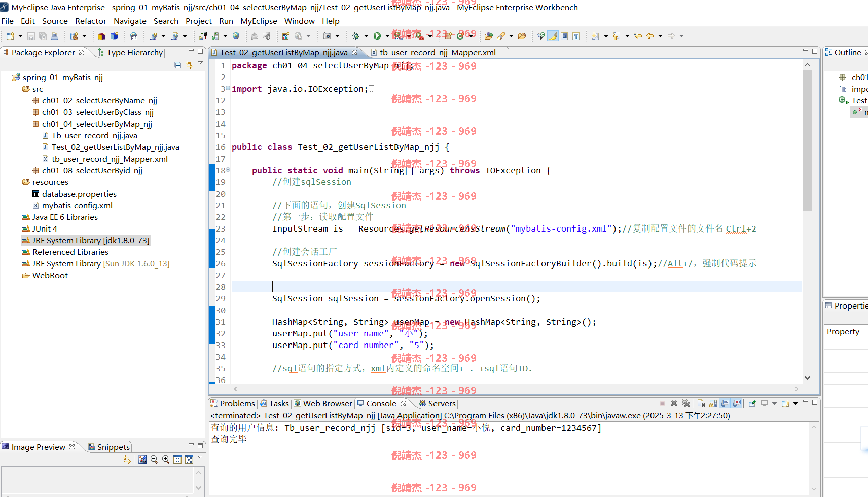Select mybatis-config.xml in Package Explorer
Image resolution: width=868 pixels, height=497 pixels.
click(77, 205)
